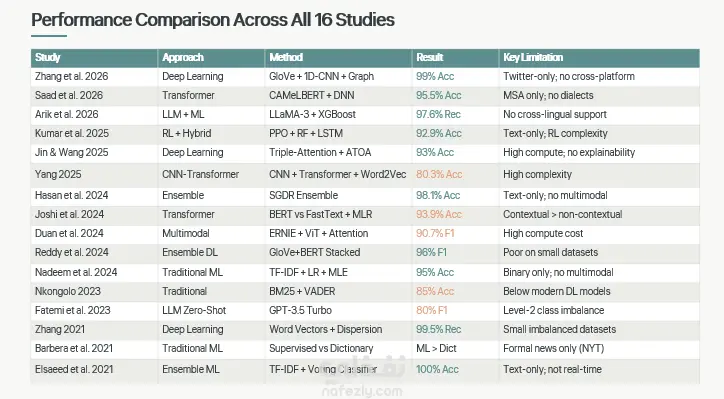
Task: Click the Method column header
Action: pos(286,57)
